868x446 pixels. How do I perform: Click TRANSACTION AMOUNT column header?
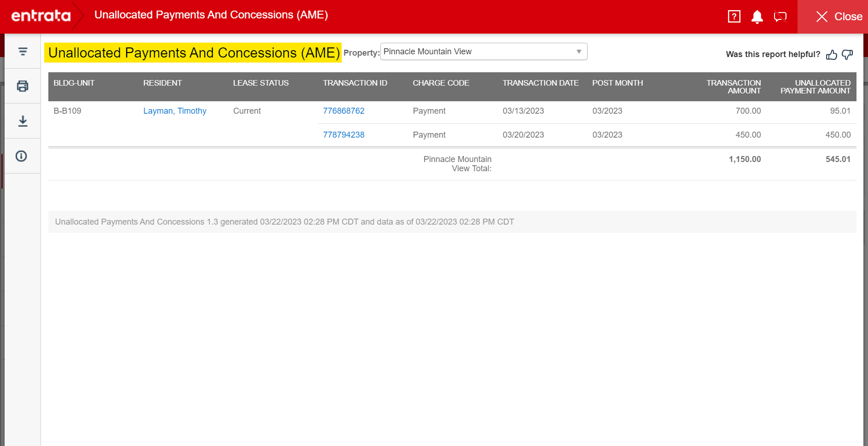tap(734, 87)
